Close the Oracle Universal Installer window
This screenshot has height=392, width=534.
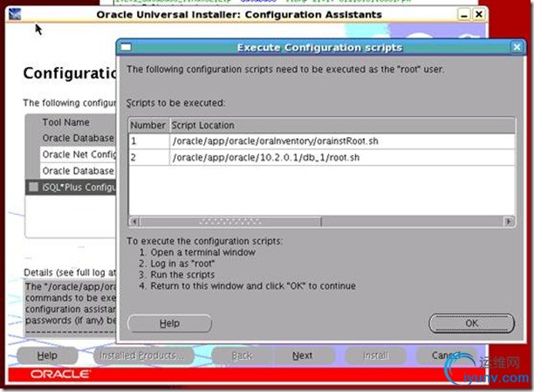tap(478, 14)
